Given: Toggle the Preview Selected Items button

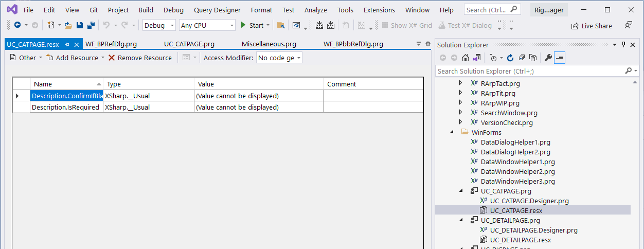Looking at the screenshot, I should 560,58.
